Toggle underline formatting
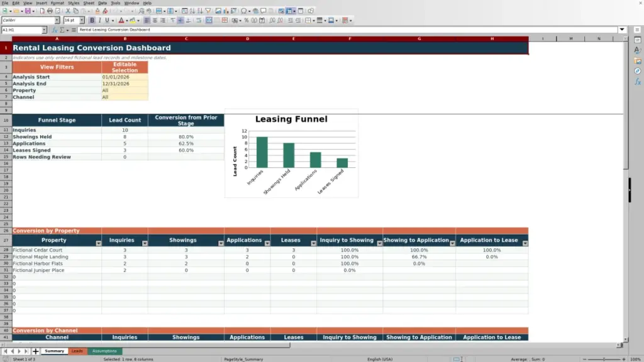Viewport: 644px width, 362px height. click(x=107, y=20)
